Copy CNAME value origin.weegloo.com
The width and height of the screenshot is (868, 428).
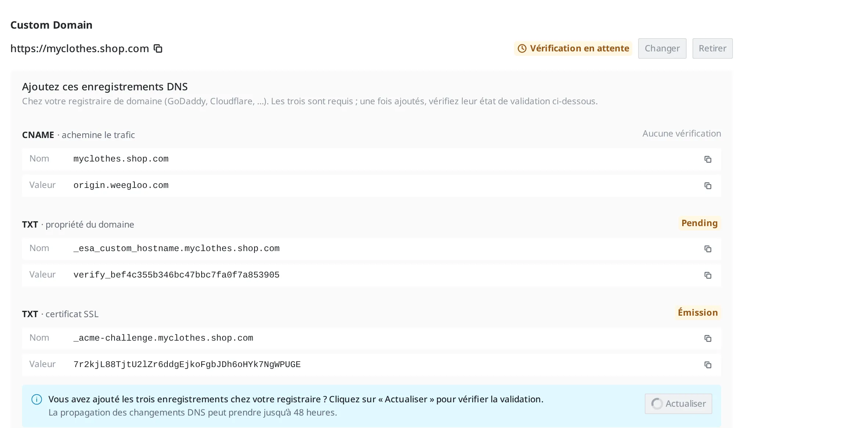pyautogui.click(x=708, y=186)
